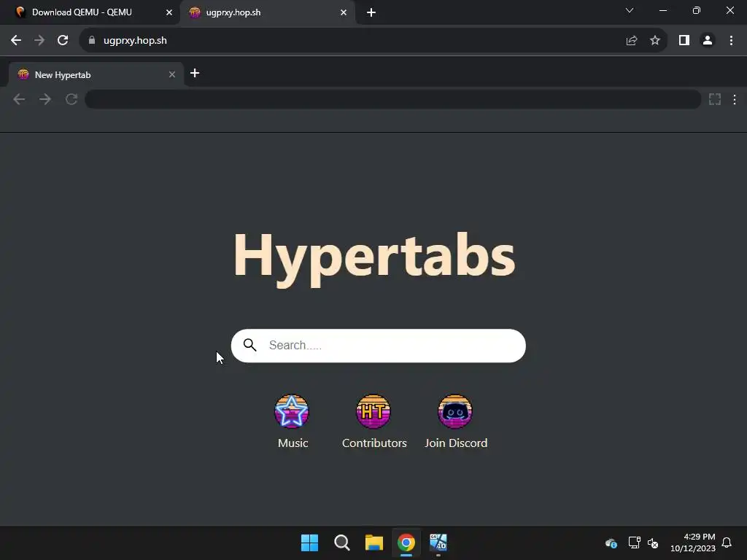The width and height of the screenshot is (747, 560).
Task: Click the Contributors label
Action: click(374, 443)
